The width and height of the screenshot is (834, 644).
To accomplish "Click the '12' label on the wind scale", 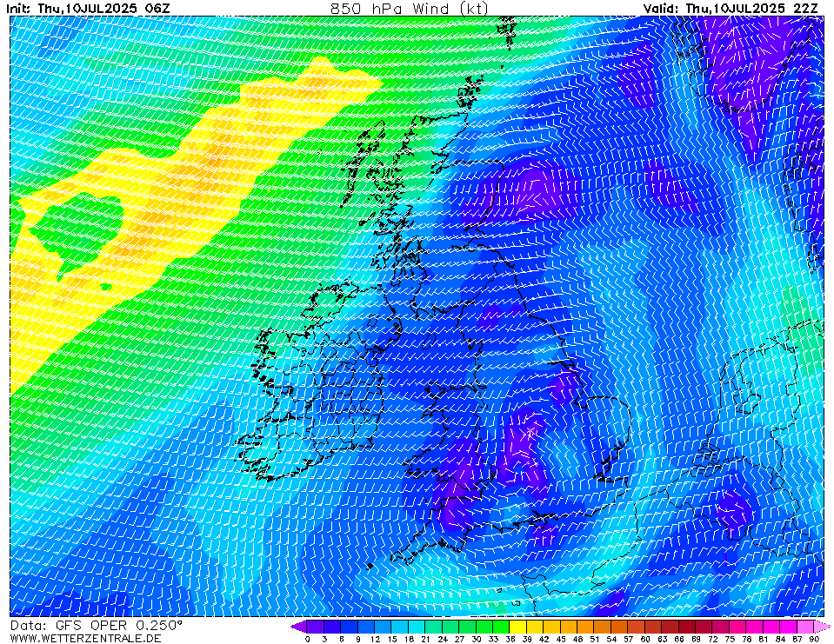I will pyautogui.click(x=375, y=639).
